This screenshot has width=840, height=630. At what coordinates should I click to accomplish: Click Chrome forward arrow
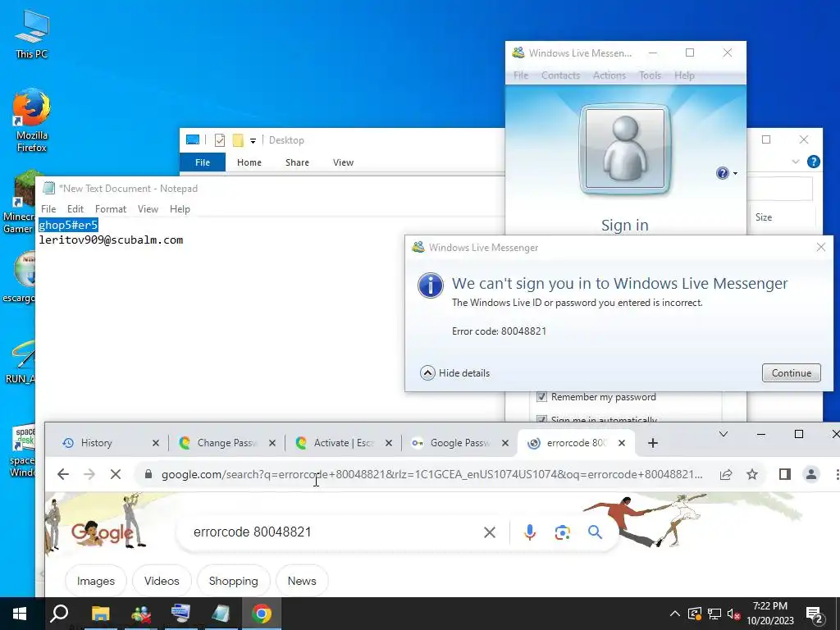click(89, 474)
